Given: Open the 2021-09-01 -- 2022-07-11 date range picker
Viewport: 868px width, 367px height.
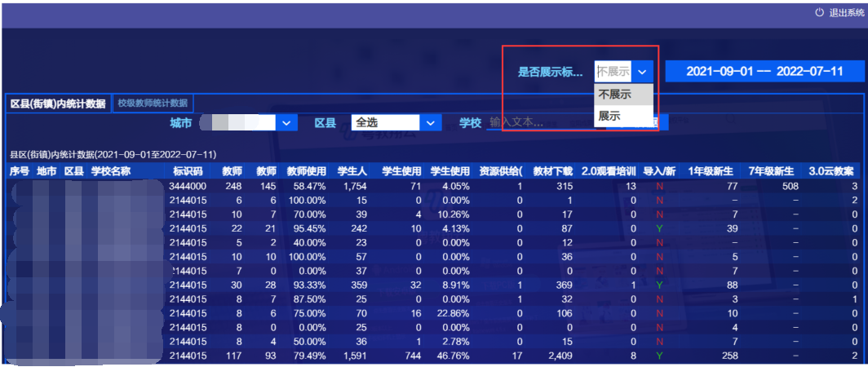Looking at the screenshot, I should pos(764,72).
